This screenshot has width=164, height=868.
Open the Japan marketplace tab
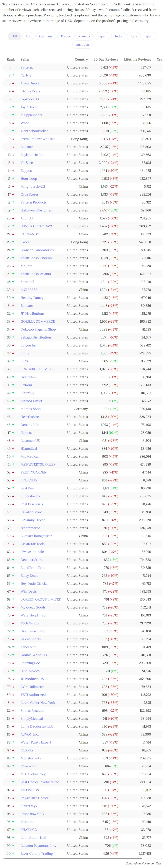coord(102,36)
